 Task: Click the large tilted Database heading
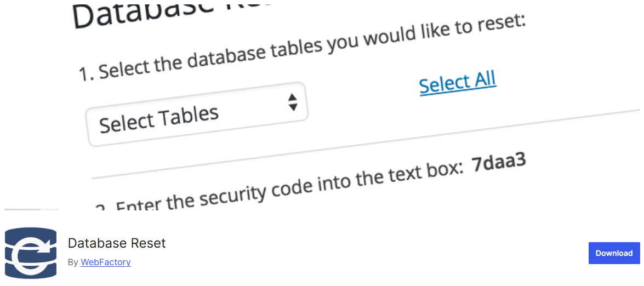[166, 14]
